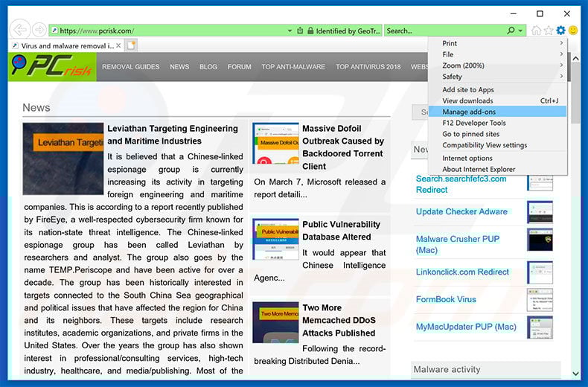Click the Leviathan article thumbnail

tap(63, 159)
